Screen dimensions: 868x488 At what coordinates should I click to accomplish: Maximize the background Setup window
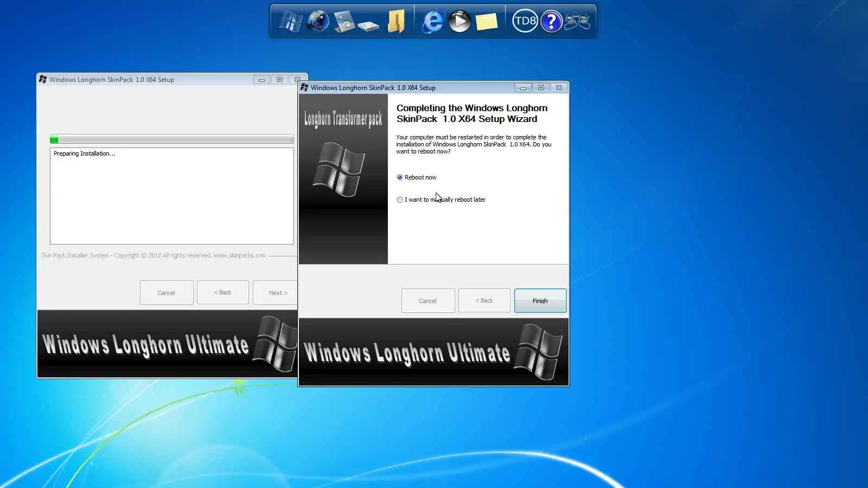tap(279, 80)
